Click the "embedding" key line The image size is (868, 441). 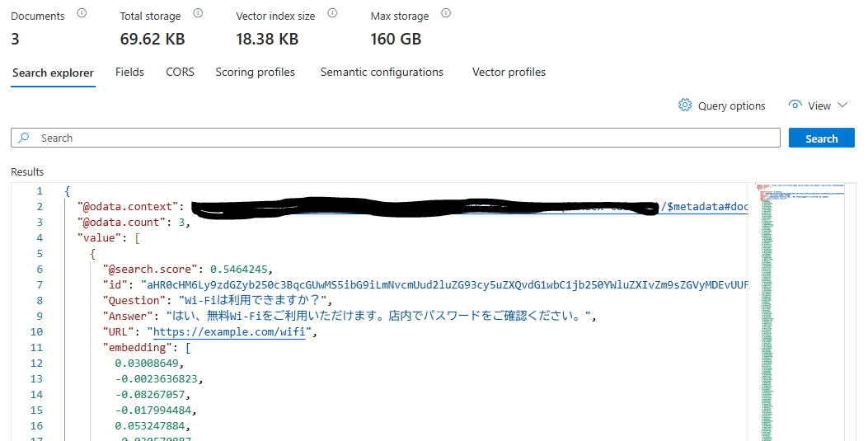click(146, 348)
